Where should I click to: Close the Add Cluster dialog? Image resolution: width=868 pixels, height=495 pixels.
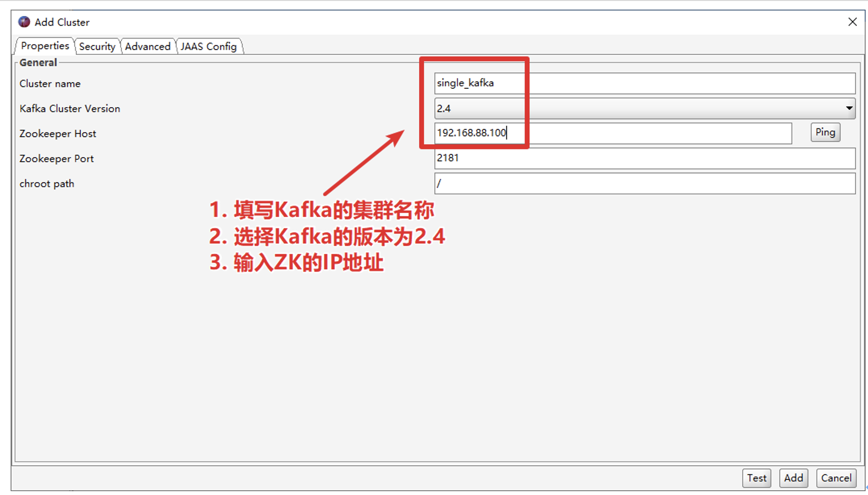[852, 22]
